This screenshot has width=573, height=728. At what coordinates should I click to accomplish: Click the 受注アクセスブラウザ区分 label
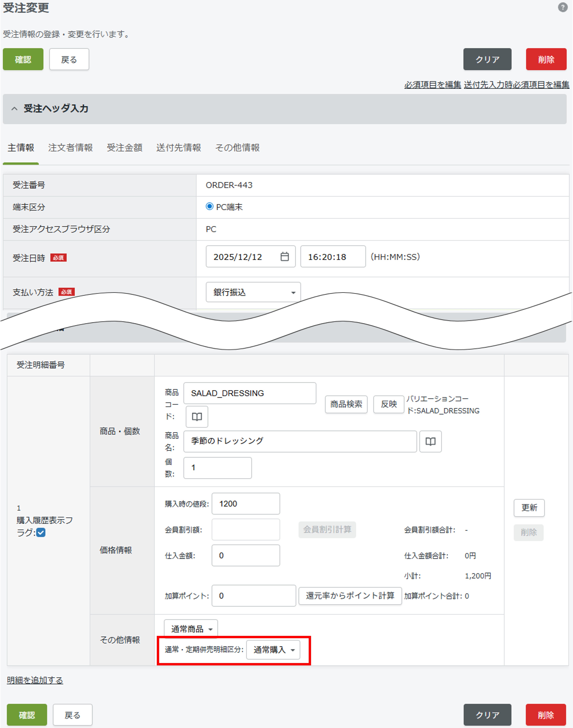pyautogui.click(x=61, y=229)
